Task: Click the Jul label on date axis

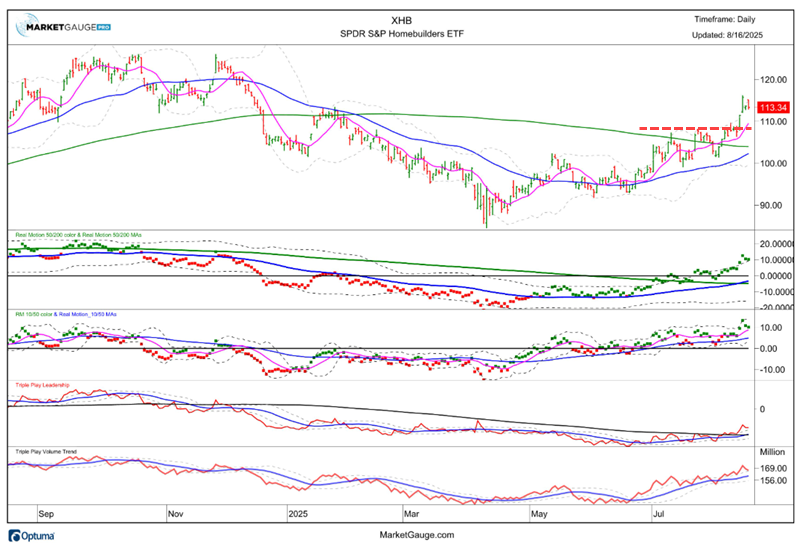Action: pyautogui.click(x=659, y=514)
